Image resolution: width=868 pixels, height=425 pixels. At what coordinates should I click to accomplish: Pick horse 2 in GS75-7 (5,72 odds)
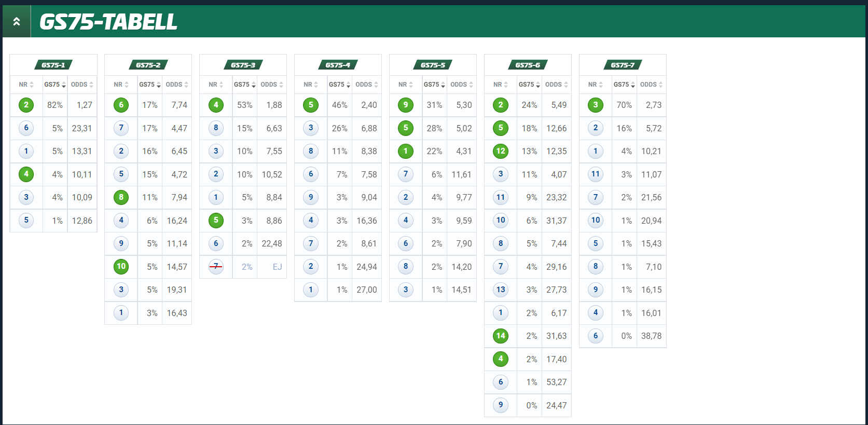pyautogui.click(x=596, y=128)
